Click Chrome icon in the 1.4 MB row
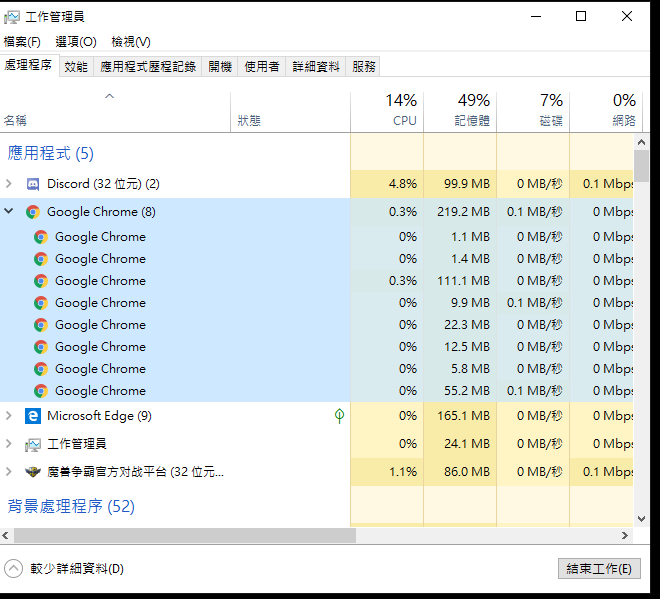Image resolution: width=660 pixels, height=599 pixels. point(41,259)
